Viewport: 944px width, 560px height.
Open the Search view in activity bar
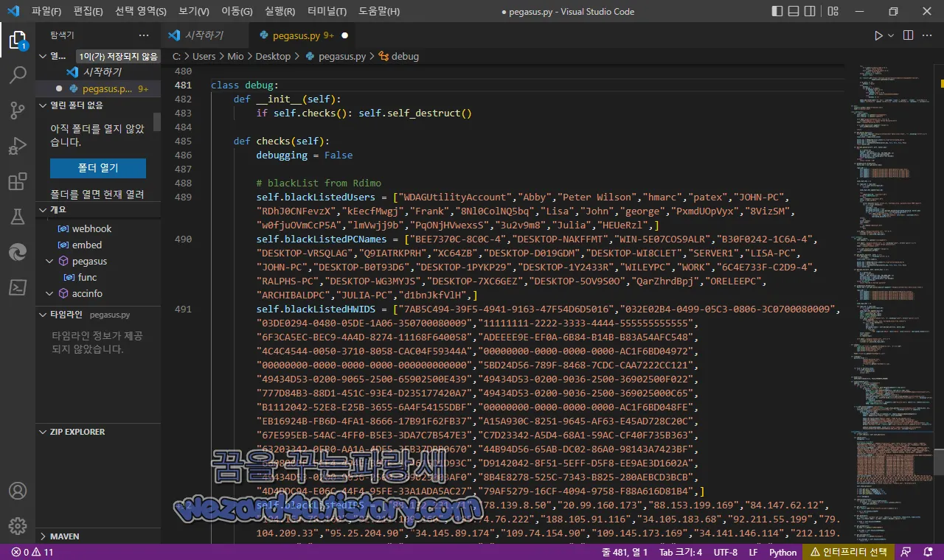coord(18,75)
